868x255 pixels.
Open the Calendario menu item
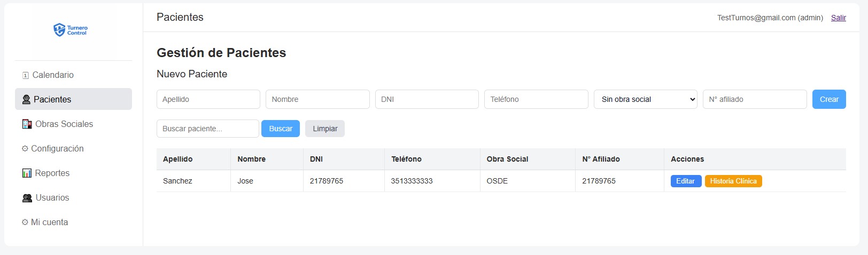pyautogui.click(x=53, y=75)
